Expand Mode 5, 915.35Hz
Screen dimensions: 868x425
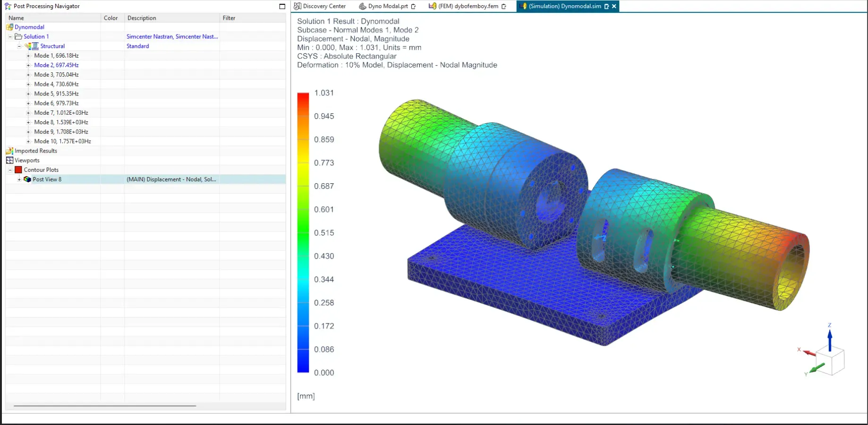28,93
